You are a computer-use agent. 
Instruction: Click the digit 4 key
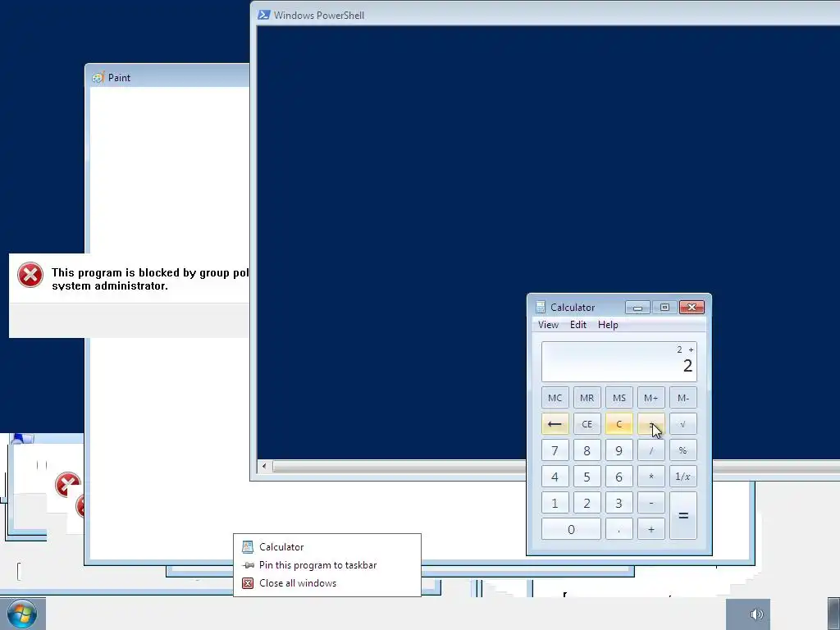click(555, 477)
